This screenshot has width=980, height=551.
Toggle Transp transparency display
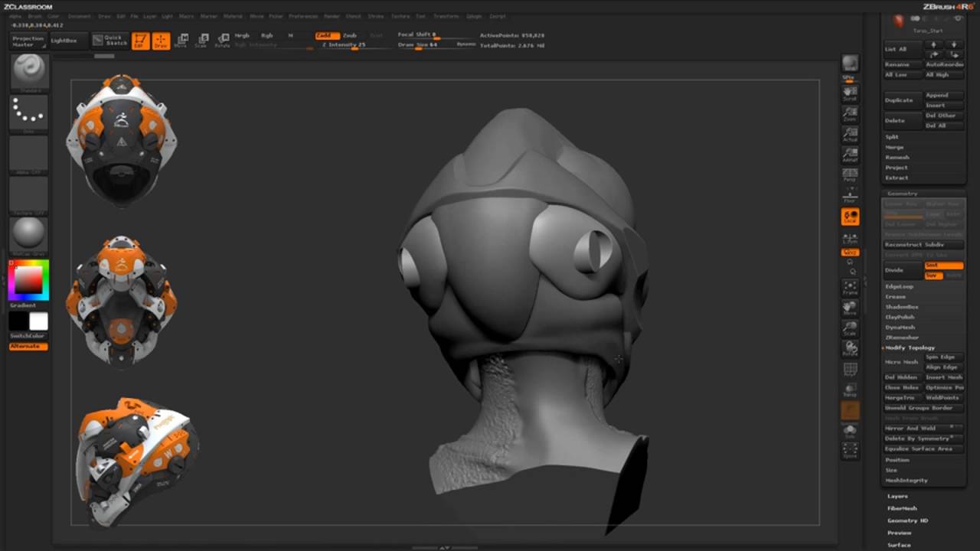coord(850,390)
